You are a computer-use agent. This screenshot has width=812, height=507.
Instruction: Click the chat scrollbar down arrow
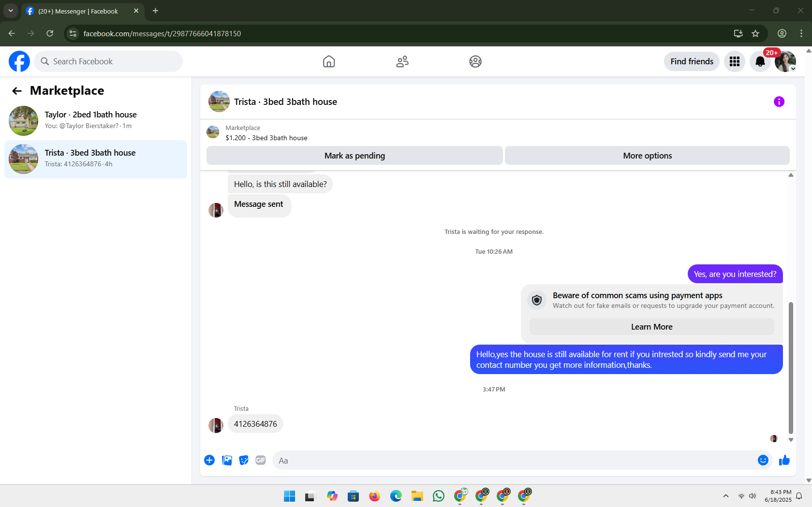click(x=791, y=440)
